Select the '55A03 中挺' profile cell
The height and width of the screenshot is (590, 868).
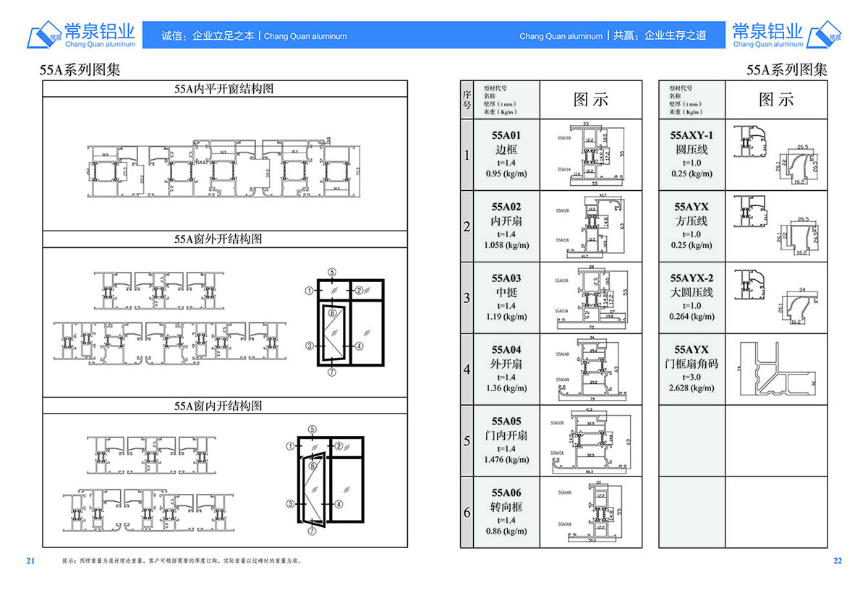tap(506, 298)
